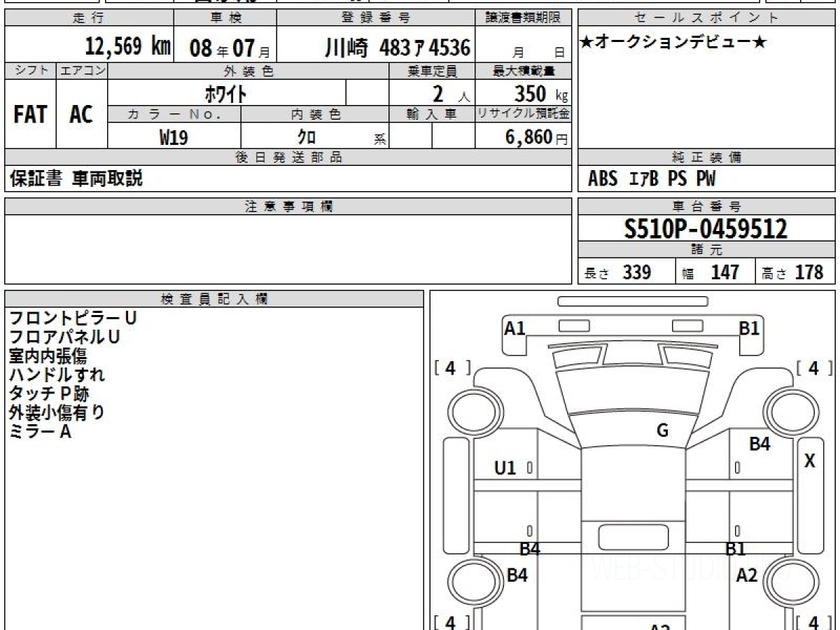Click the X mark on the right panel
The image size is (840, 630).
click(x=810, y=461)
